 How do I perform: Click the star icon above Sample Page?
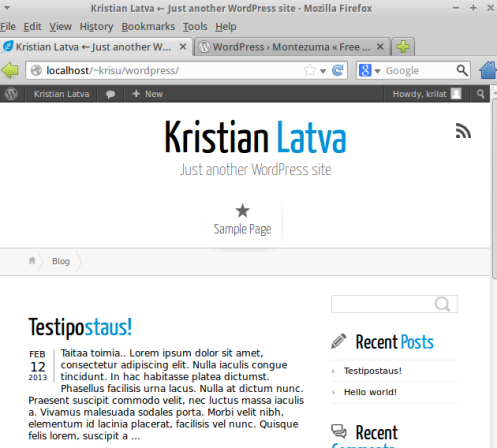(242, 211)
